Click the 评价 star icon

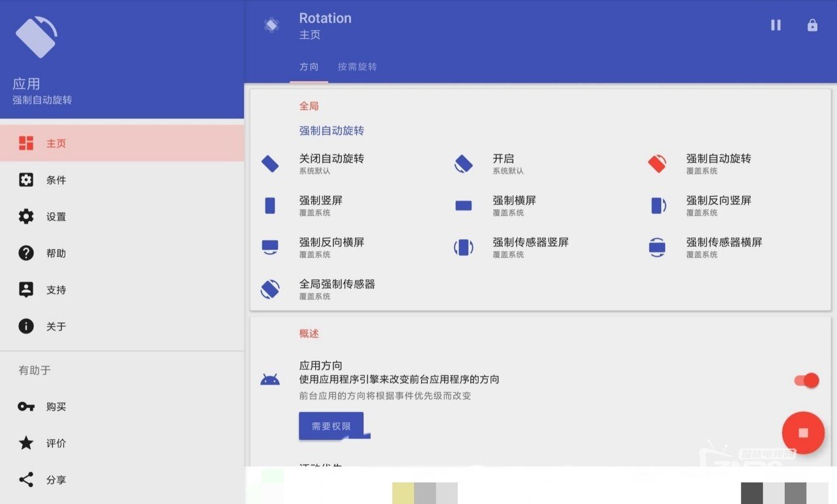click(x=26, y=443)
